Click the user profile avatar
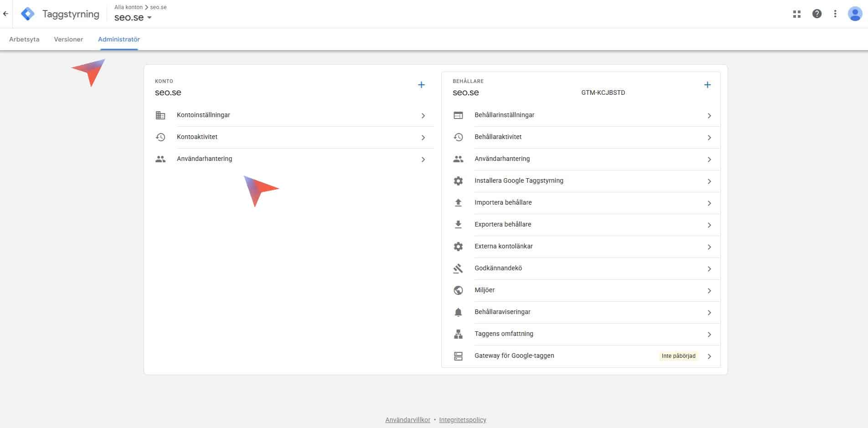The width and height of the screenshot is (868, 428). coord(854,14)
